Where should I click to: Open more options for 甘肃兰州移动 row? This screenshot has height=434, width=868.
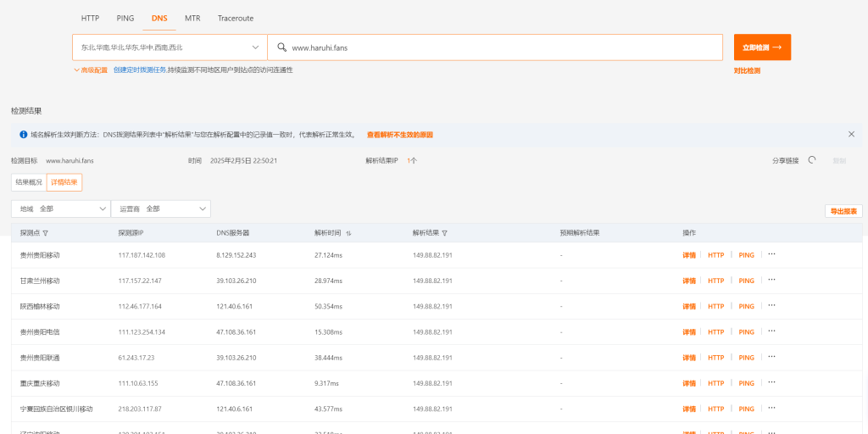coord(771,280)
